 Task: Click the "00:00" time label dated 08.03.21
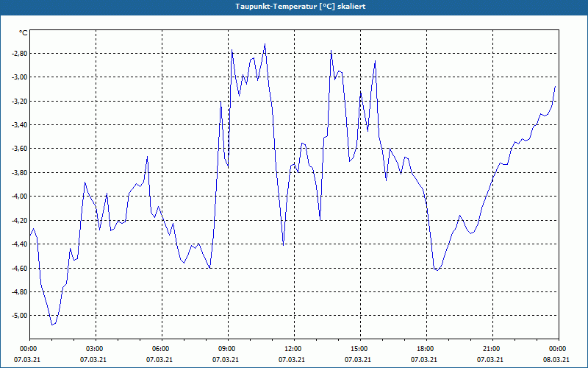557,349
